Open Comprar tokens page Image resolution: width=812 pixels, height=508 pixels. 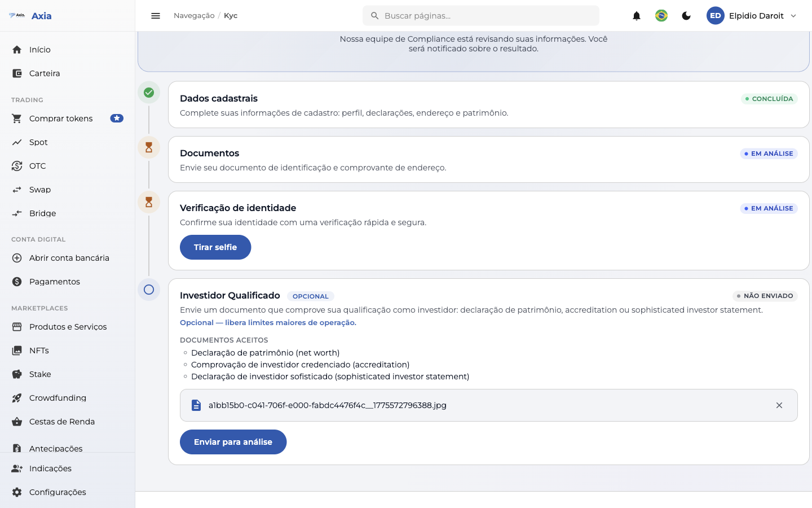(68, 119)
